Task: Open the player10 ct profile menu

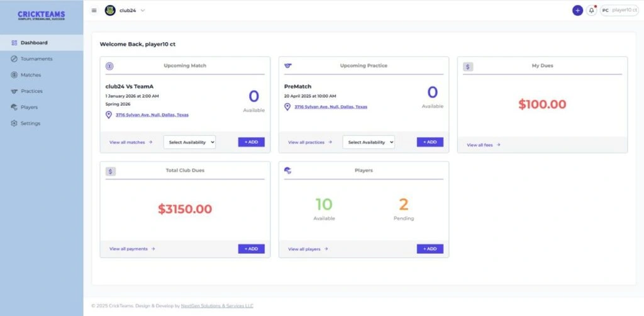Action: (x=619, y=10)
